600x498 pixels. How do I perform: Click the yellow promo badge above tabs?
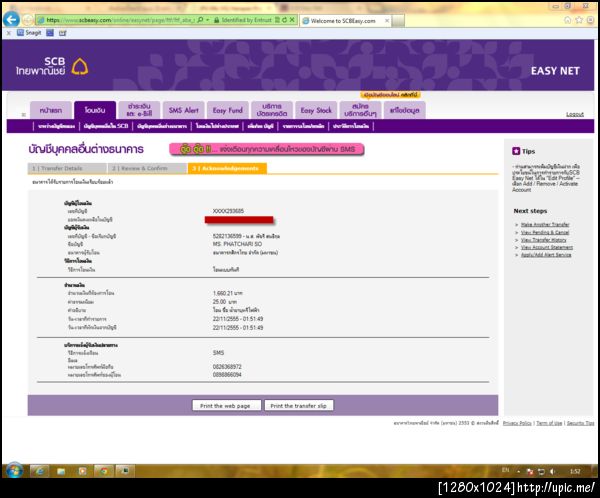tap(390, 95)
